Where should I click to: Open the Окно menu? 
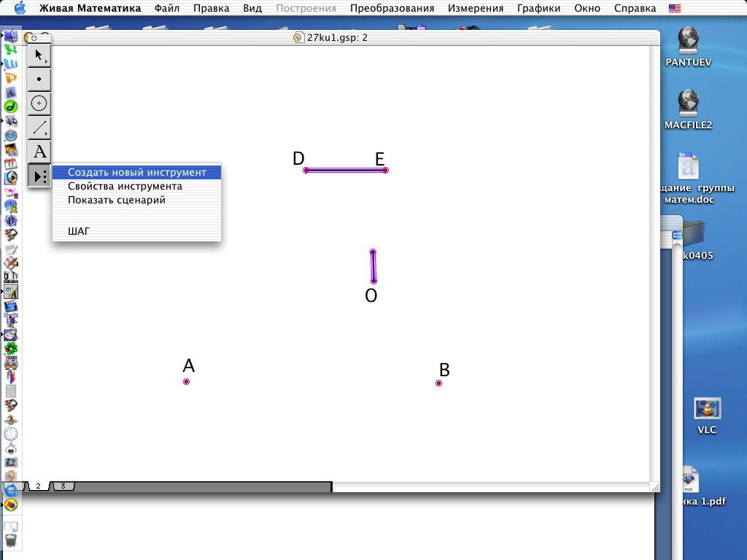point(587,8)
